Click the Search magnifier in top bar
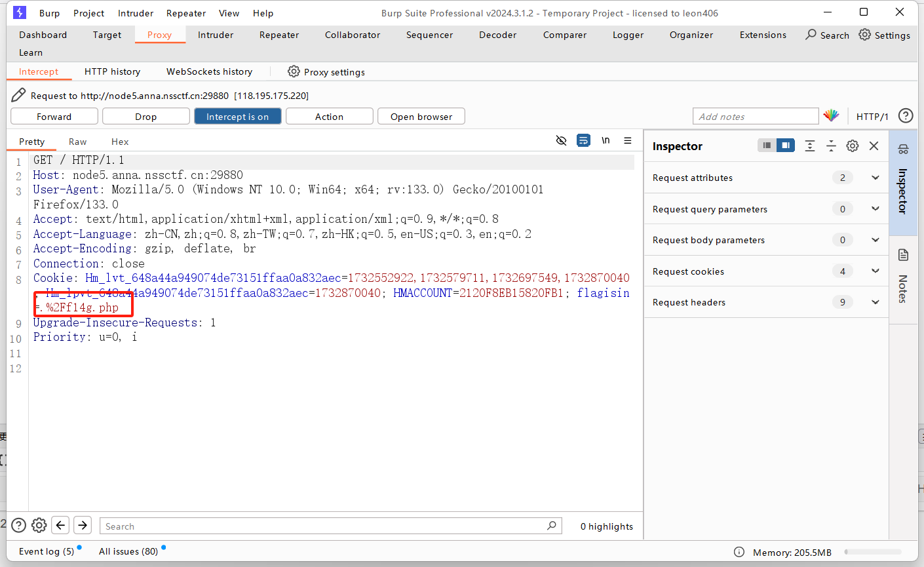 tap(811, 35)
